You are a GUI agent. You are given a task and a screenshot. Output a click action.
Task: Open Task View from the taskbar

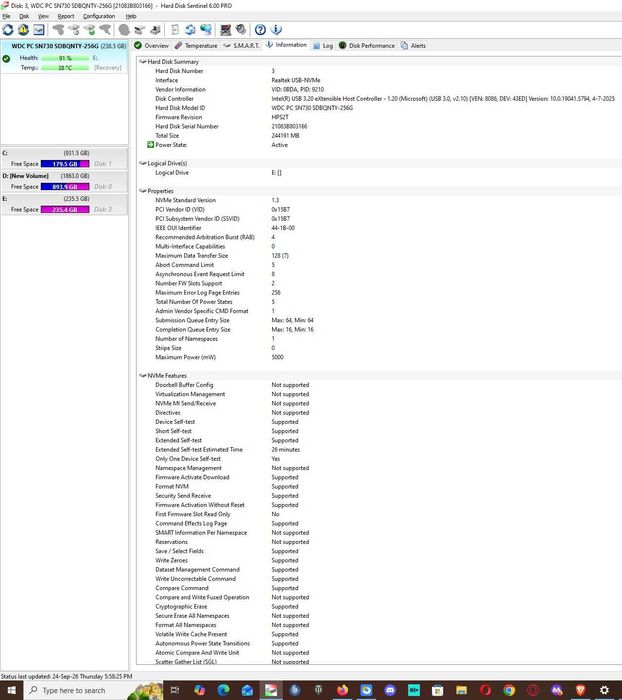point(175,690)
